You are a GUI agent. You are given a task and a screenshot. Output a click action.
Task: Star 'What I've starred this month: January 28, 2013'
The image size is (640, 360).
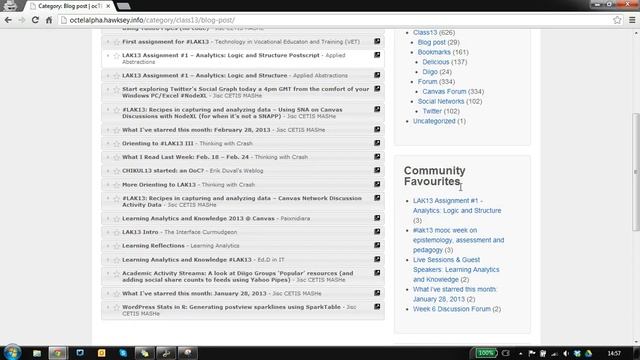116,294
